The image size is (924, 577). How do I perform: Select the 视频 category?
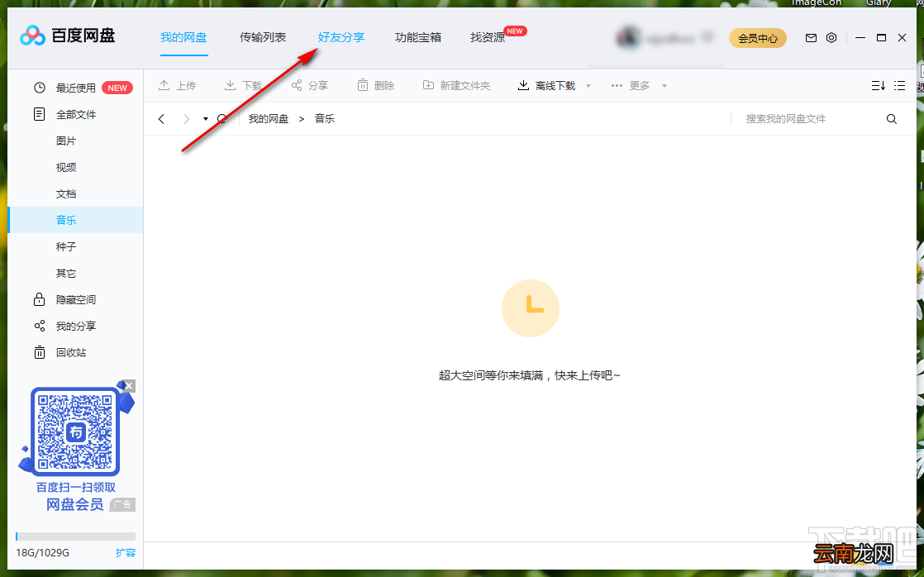(66, 167)
